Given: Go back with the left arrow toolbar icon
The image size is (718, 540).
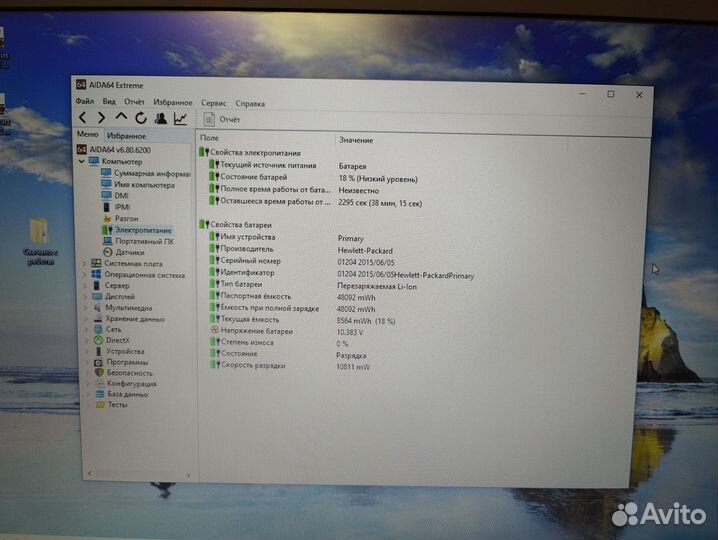Looking at the screenshot, I should point(83,118).
